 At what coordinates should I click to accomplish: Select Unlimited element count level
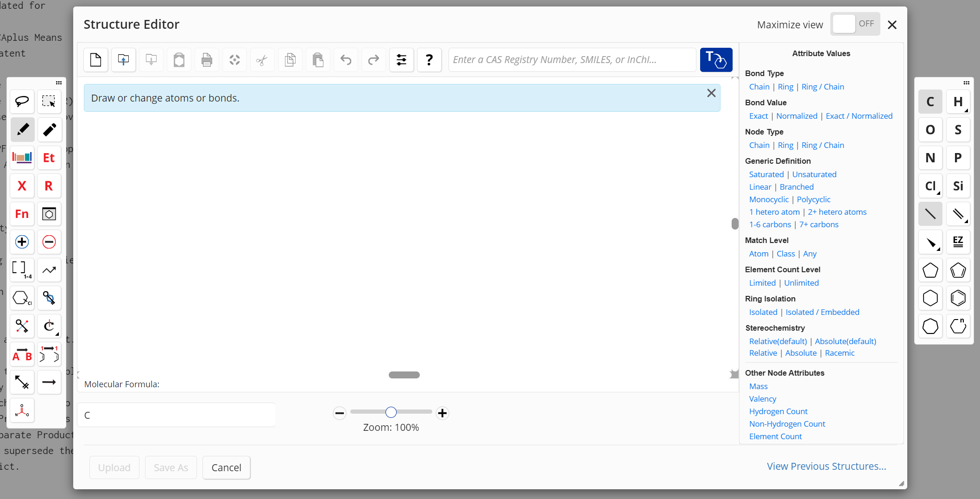802,283
